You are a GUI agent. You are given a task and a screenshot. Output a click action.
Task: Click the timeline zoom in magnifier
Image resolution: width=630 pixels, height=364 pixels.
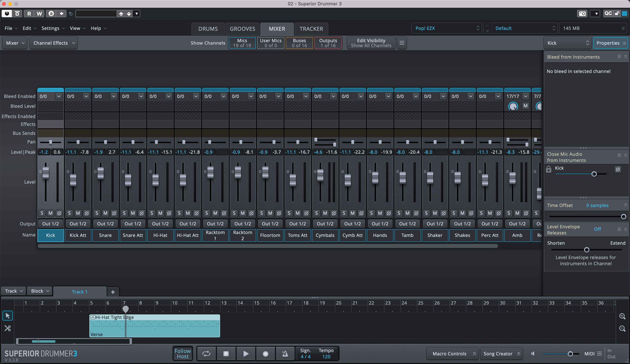(x=622, y=316)
